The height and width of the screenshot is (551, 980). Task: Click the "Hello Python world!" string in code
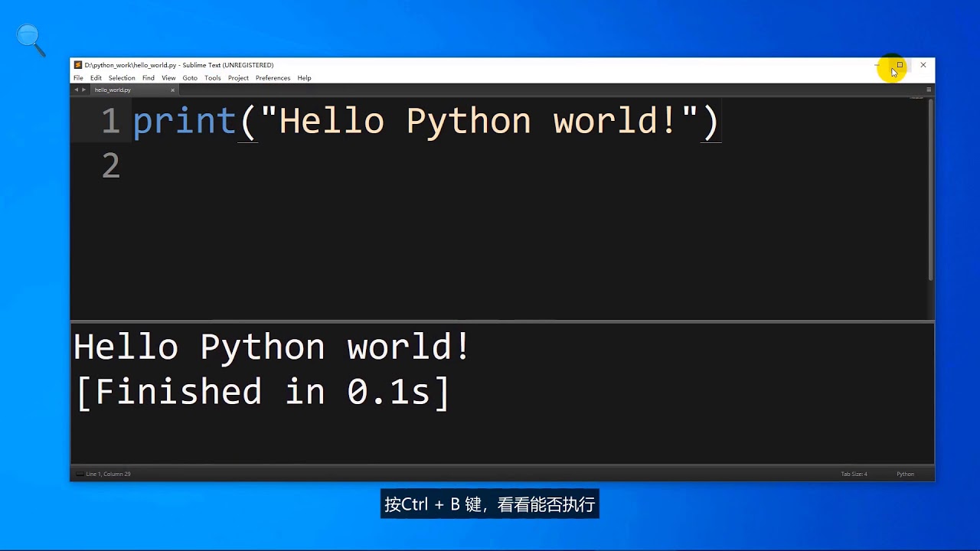point(479,122)
